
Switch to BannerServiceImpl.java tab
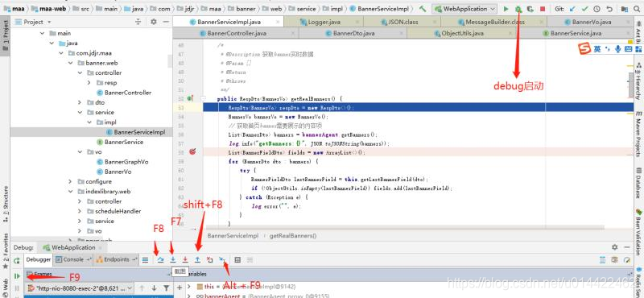pos(229,22)
